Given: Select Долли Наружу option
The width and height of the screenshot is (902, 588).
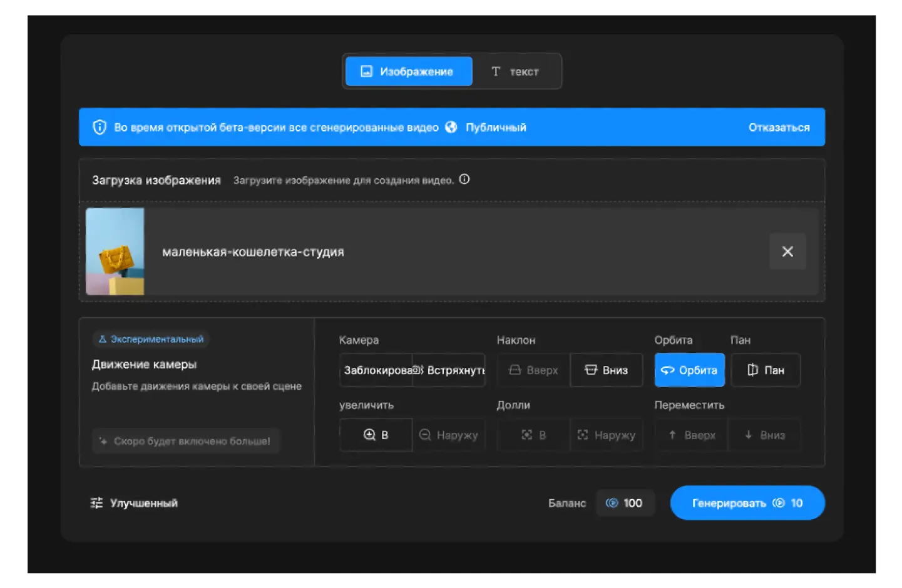Looking at the screenshot, I should point(607,435).
